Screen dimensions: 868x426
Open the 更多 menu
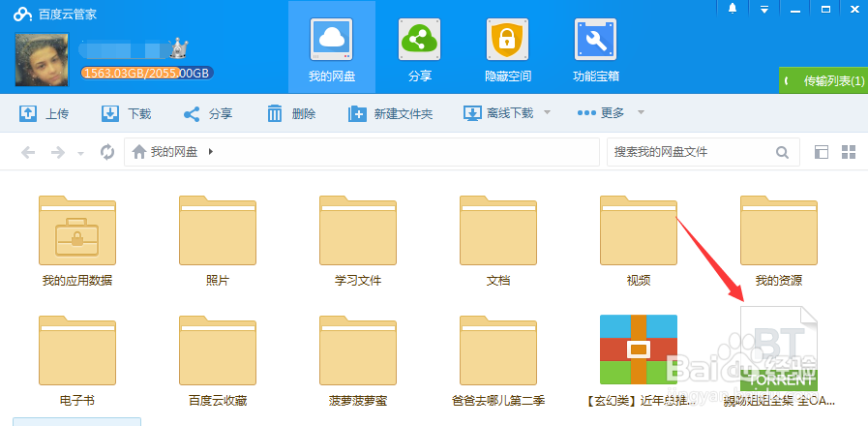tap(601, 113)
